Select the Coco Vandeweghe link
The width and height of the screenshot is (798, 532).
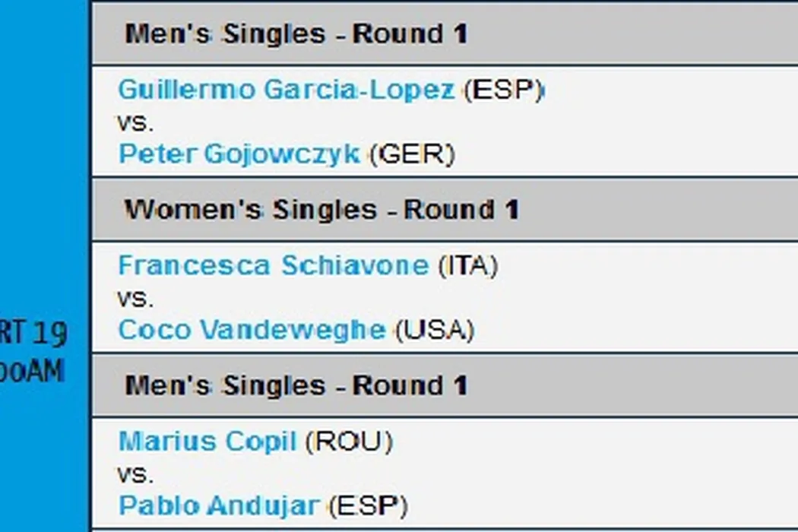click(252, 330)
